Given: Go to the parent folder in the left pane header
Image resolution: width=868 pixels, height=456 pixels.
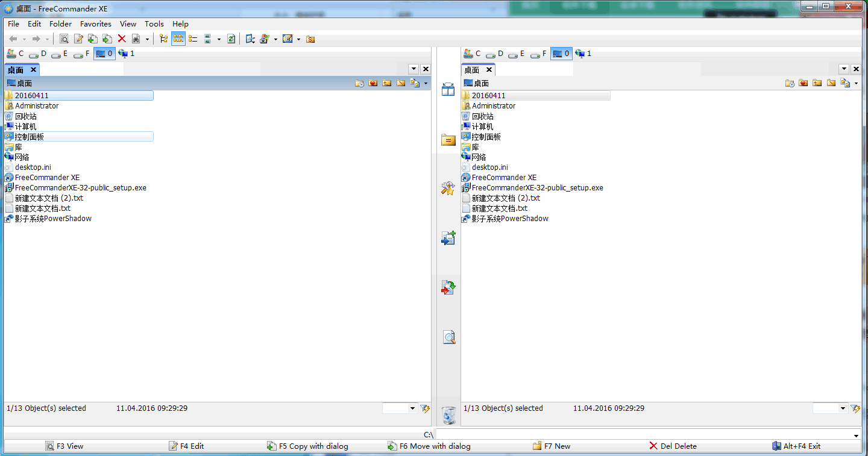Looking at the screenshot, I should point(387,83).
